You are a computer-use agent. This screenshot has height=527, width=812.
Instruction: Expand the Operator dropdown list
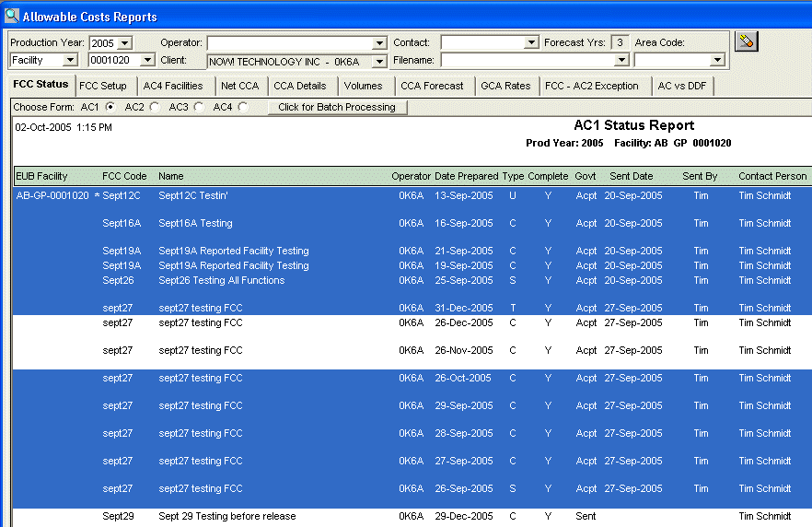pos(379,43)
